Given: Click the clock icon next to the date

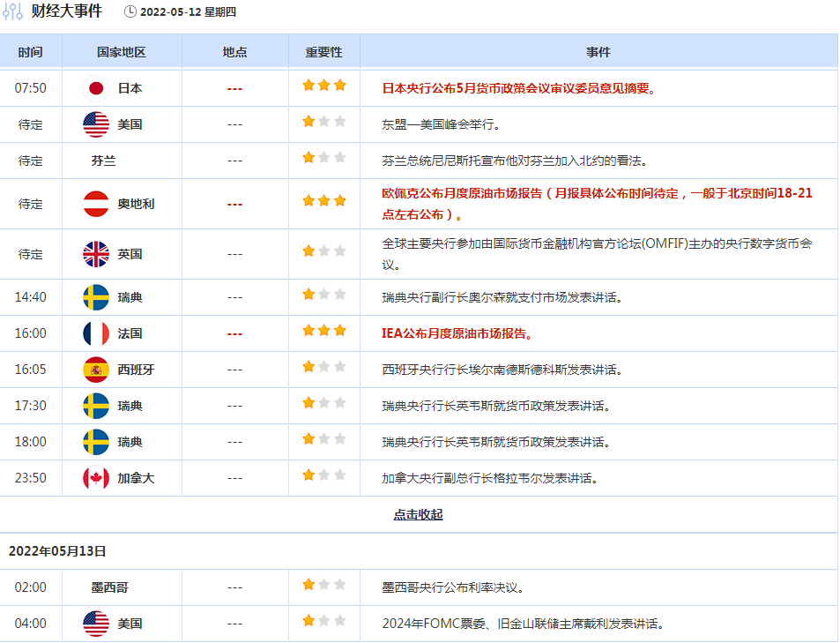Looking at the screenshot, I should click(x=130, y=12).
